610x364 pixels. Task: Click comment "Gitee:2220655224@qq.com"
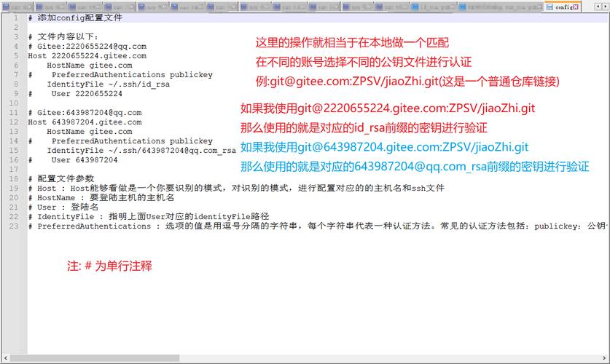pyautogui.click(x=87, y=47)
